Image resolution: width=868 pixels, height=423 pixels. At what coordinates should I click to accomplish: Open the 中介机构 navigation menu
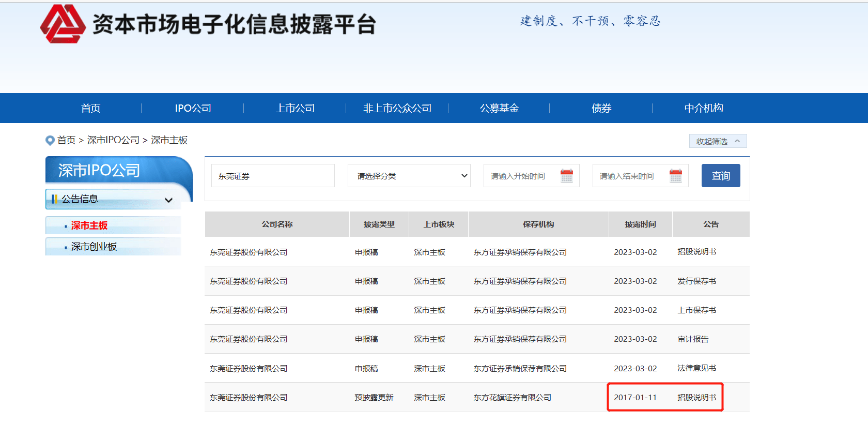[x=704, y=108]
